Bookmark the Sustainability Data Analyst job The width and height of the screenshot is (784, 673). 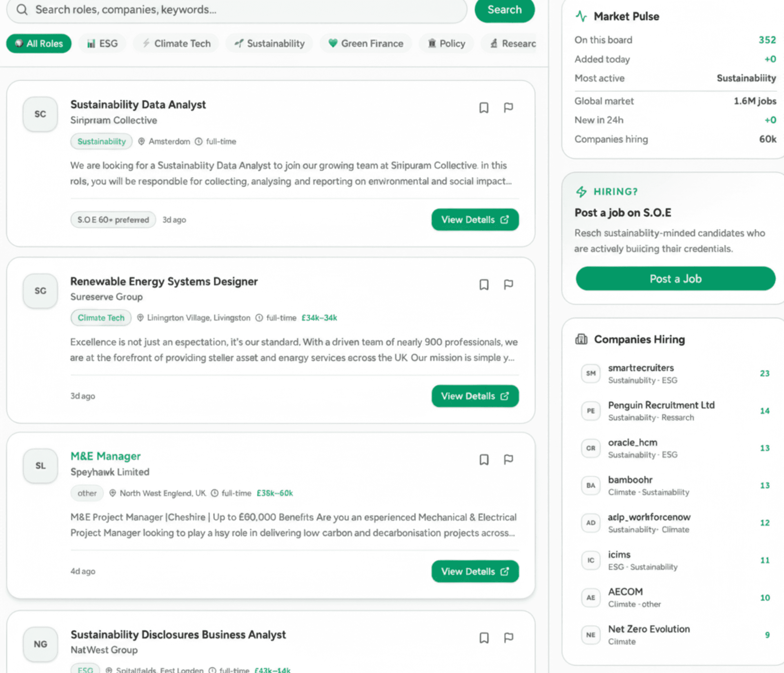(x=484, y=108)
